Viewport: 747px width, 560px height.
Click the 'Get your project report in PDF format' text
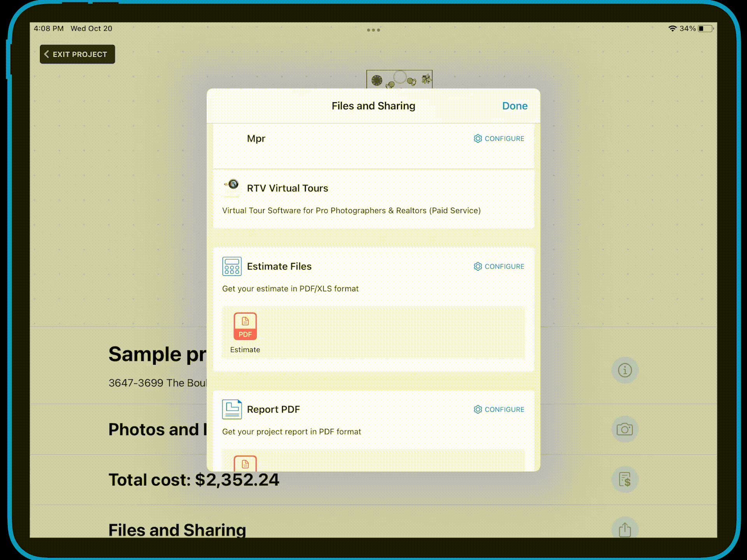[x=291, y=432]
